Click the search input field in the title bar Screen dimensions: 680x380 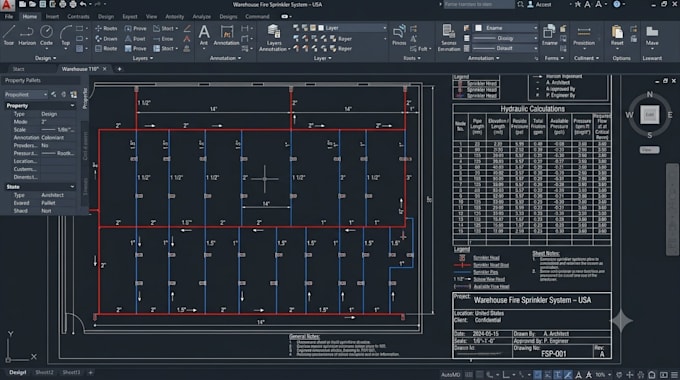[x=478, y=4]
